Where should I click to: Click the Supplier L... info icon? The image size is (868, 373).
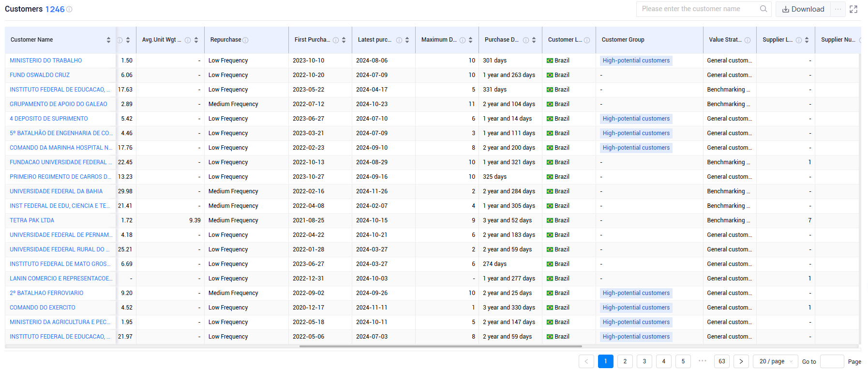point(799,40)
